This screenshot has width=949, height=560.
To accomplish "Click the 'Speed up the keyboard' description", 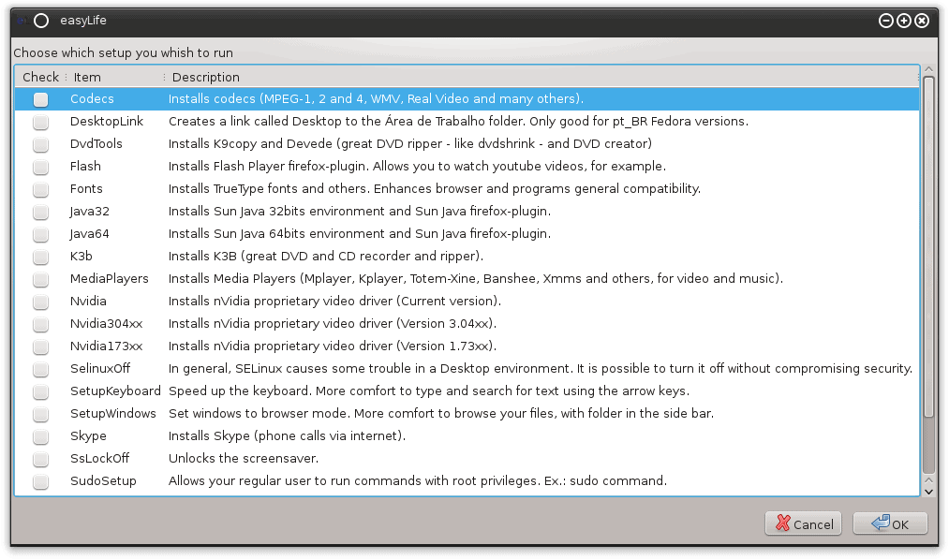I will tap(429, 391).
